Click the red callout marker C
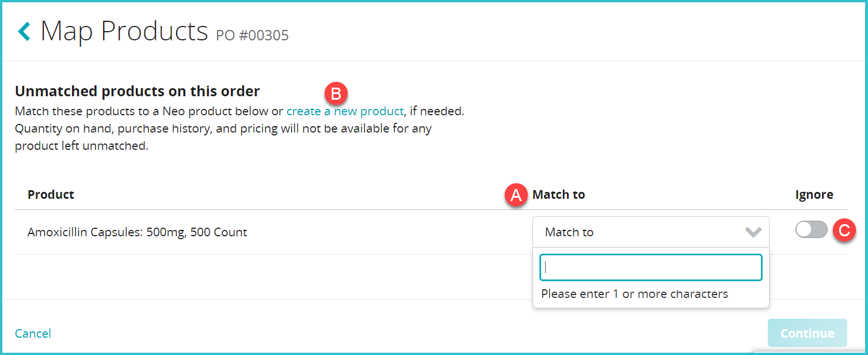 [846, 231]
